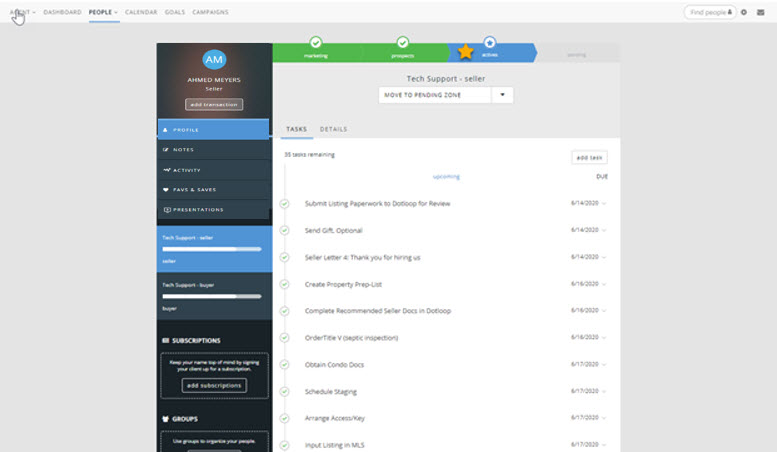This screenshot has height=452, width=777.
Task: Open settings gear icon in top bar
Action: click(x=744, y=12)
